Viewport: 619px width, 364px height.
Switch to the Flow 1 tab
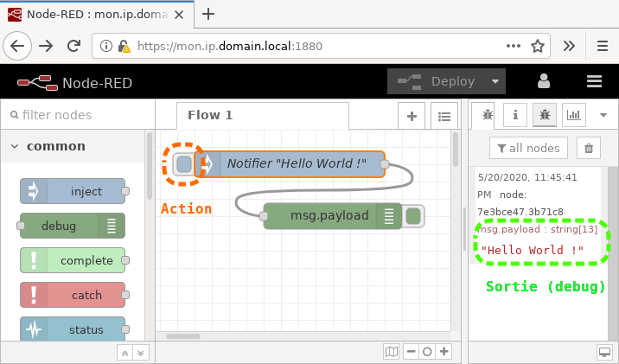263,115
